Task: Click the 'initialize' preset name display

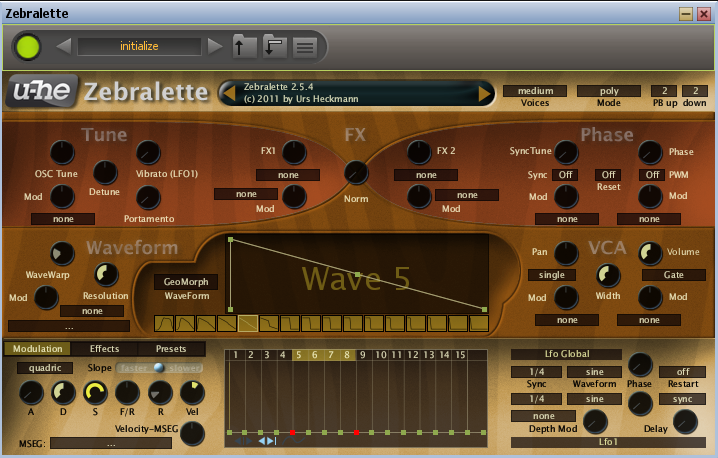Action: click(x=139, y=46)
